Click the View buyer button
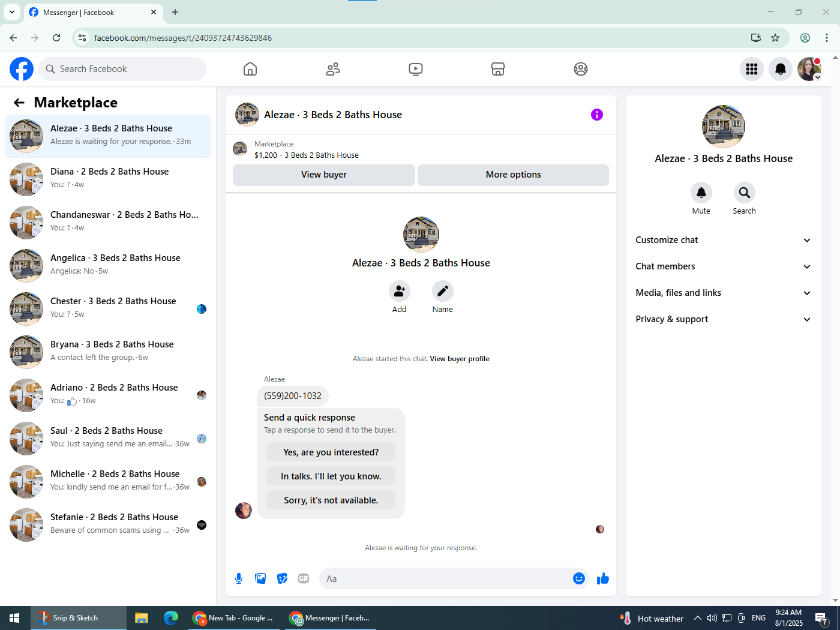This screenshot has width=840, height=630. click(324, 175)
